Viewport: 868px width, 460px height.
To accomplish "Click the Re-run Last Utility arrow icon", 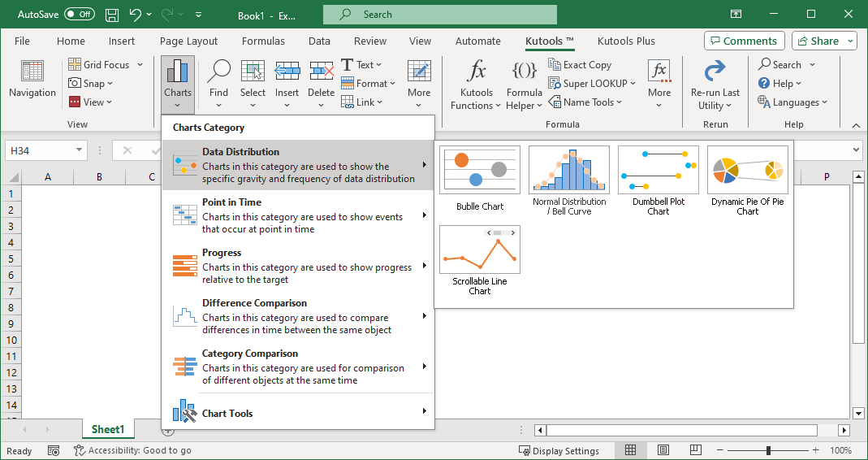I will click(715, 71).
